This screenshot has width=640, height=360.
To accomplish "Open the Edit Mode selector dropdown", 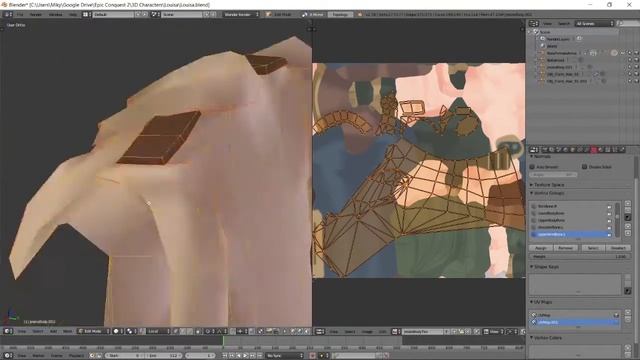I will pos(93,331).
